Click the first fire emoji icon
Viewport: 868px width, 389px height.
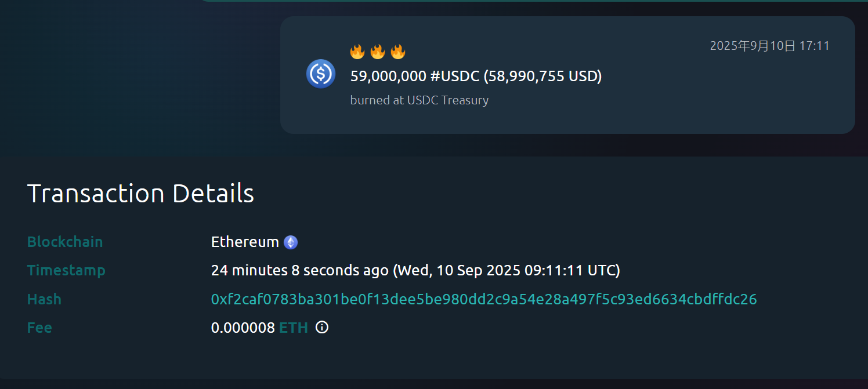tap(357, 51)
